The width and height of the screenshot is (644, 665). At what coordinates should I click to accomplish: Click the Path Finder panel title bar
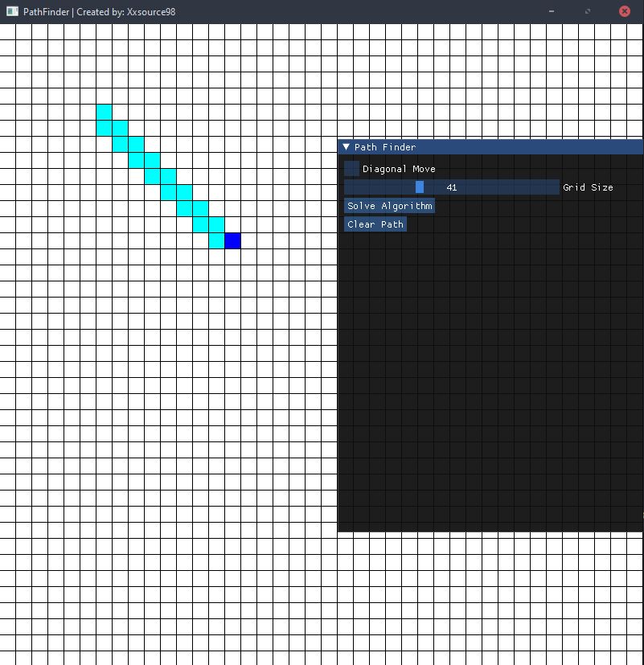coord(490,146)
